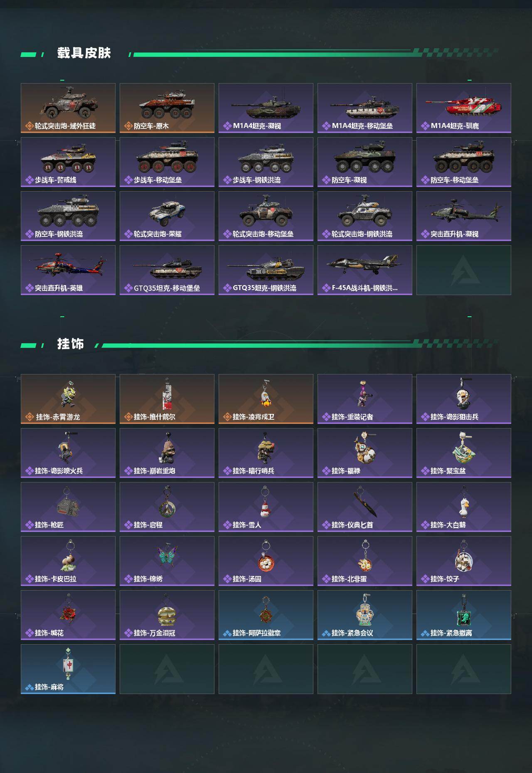Screen dimensions: 532x773
Task: Select the 突击直升机-英雄 helicopter skin
Action: [x=68, y=270]
